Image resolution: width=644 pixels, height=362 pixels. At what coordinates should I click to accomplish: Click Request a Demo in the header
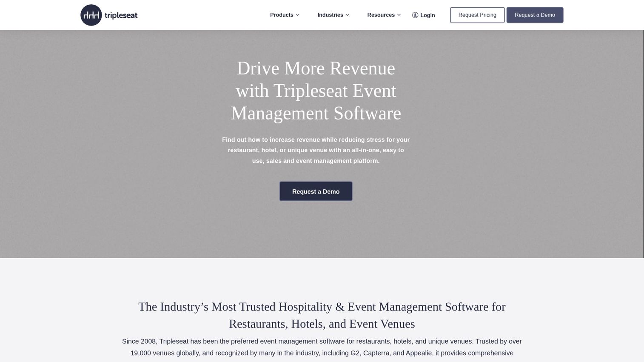pyautogui.click(x=535, y=15)
